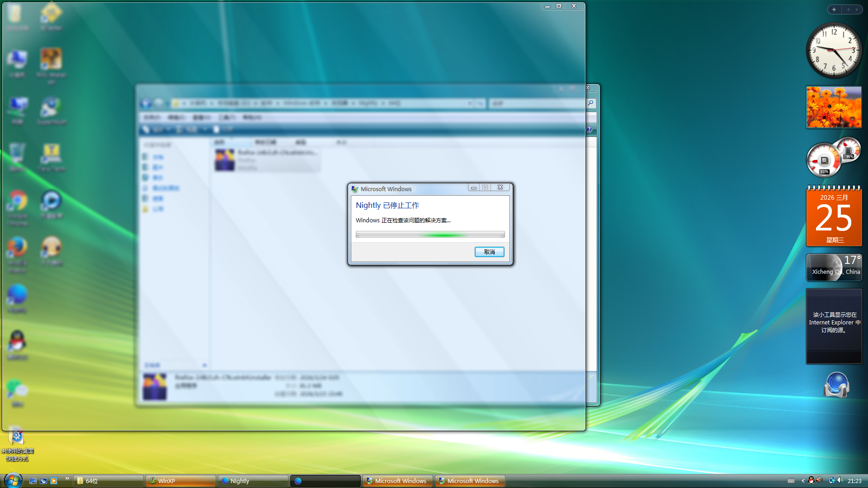Image resolution: width=868 pixels, height=488 pixels.
Task: Click the 取消 button in the crash dialog
Action: click(489, 252)
